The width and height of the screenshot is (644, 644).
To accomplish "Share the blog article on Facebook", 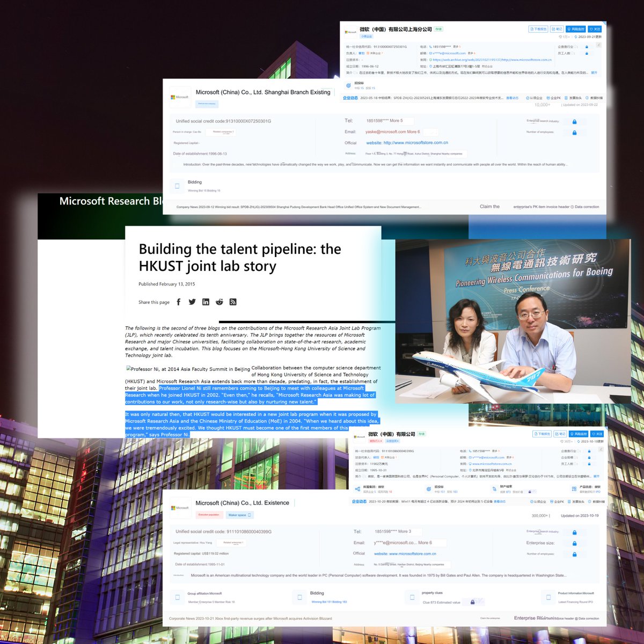I will (179, 302).
